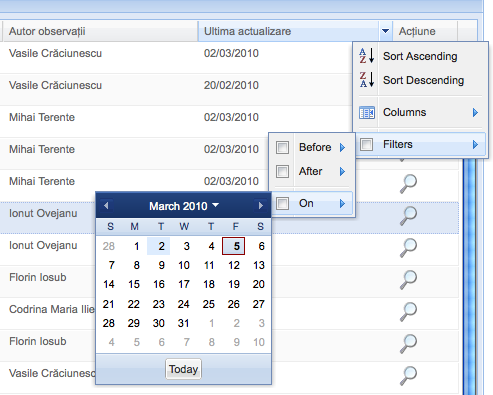Click the Columns grid icon

367,113
